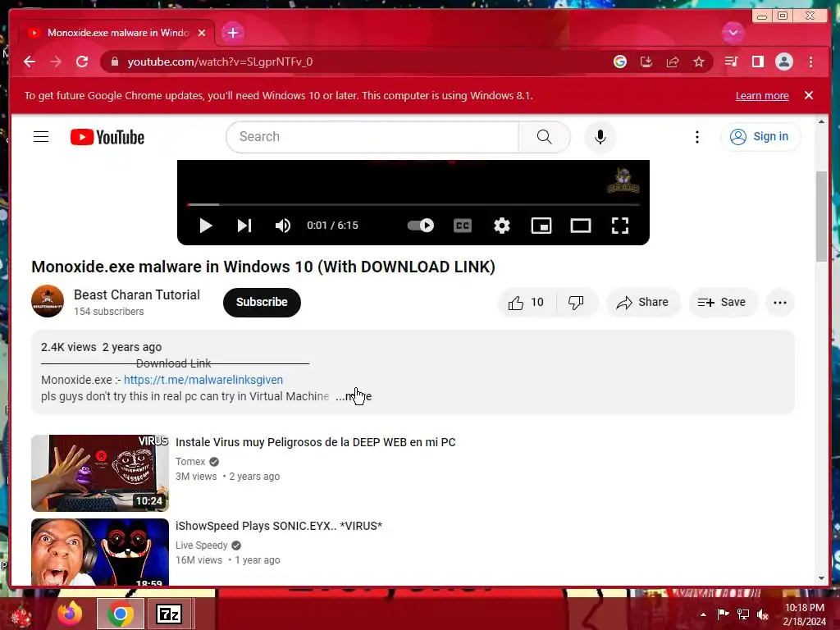Click the page vertical scrollbar thumb
This screenshot has width=840, height=630.
click(x=821, y=217)
